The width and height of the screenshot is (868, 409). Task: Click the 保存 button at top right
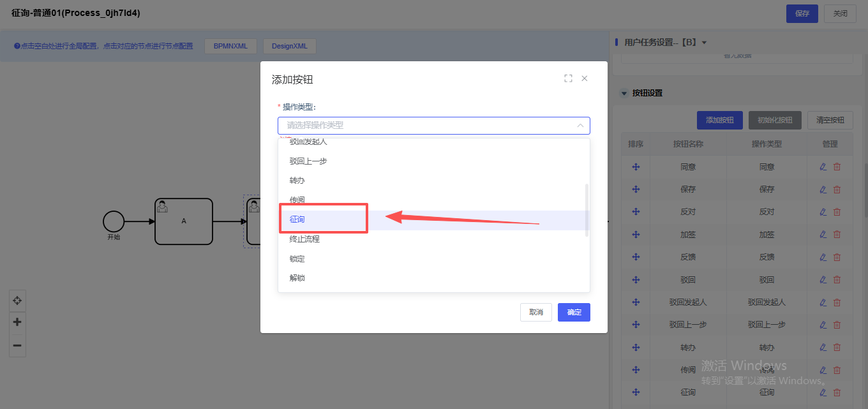802,13
